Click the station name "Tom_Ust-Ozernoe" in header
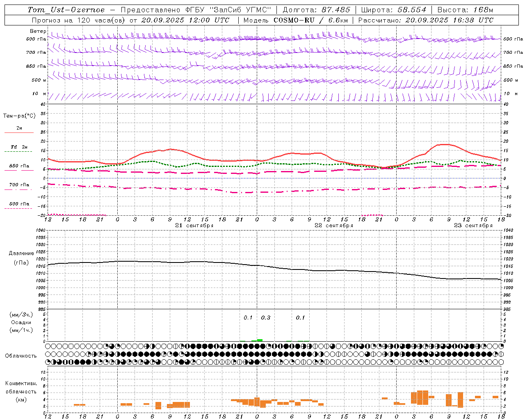525x420 pixels. (66, 10)
